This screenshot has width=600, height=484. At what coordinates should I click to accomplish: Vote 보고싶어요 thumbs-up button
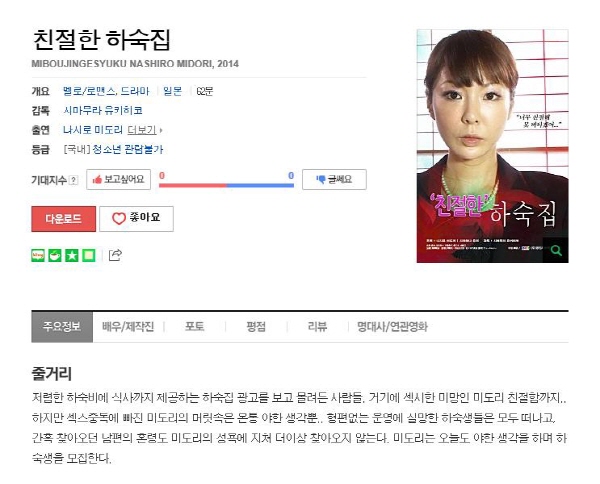point(118,179)
